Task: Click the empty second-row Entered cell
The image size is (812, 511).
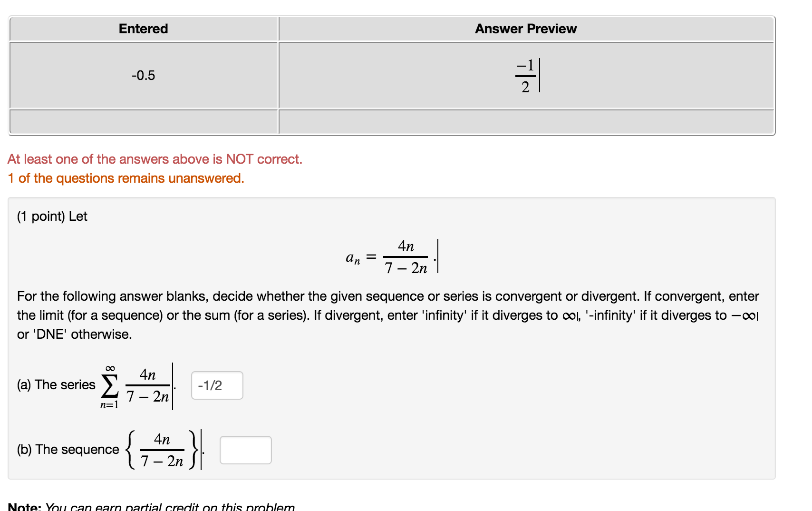Action: (143, 122)
